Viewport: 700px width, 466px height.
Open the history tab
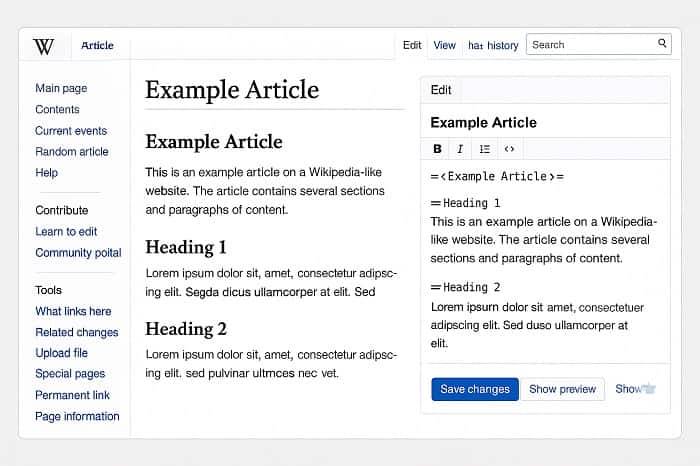point(493,45)
